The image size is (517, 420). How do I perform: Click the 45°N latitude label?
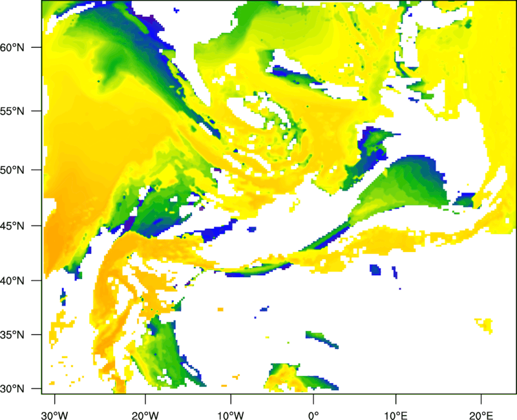(12, 226)
